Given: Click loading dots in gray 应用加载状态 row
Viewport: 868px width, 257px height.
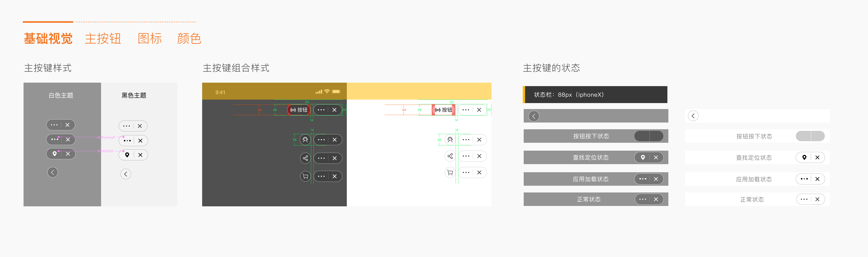Looking at the screenshot, I should tap(643, 179).
